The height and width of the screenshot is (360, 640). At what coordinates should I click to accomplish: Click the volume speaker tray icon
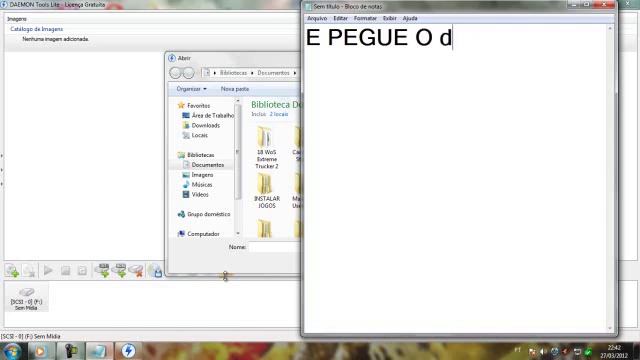(543, 351)
